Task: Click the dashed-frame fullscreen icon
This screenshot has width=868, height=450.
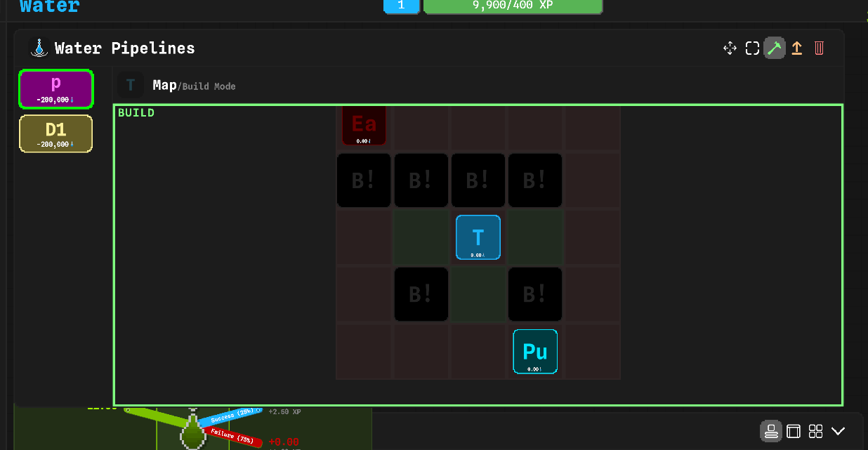Action: 752,48
